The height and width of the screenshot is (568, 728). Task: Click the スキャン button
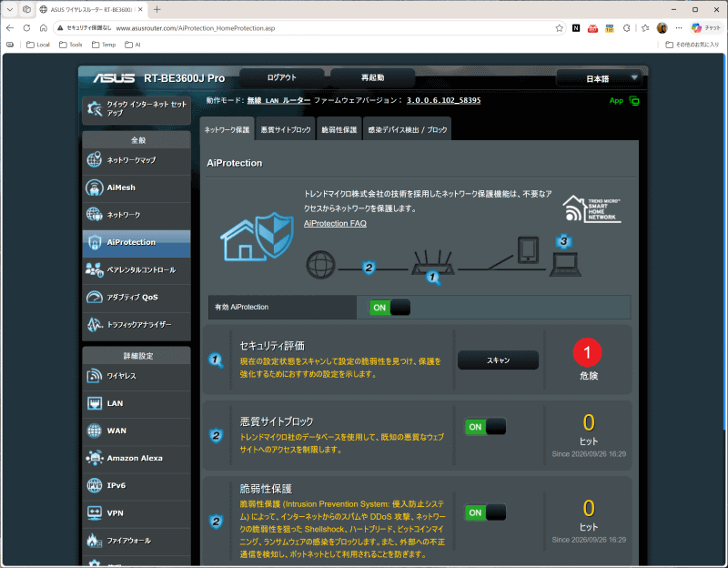point(498,360)
